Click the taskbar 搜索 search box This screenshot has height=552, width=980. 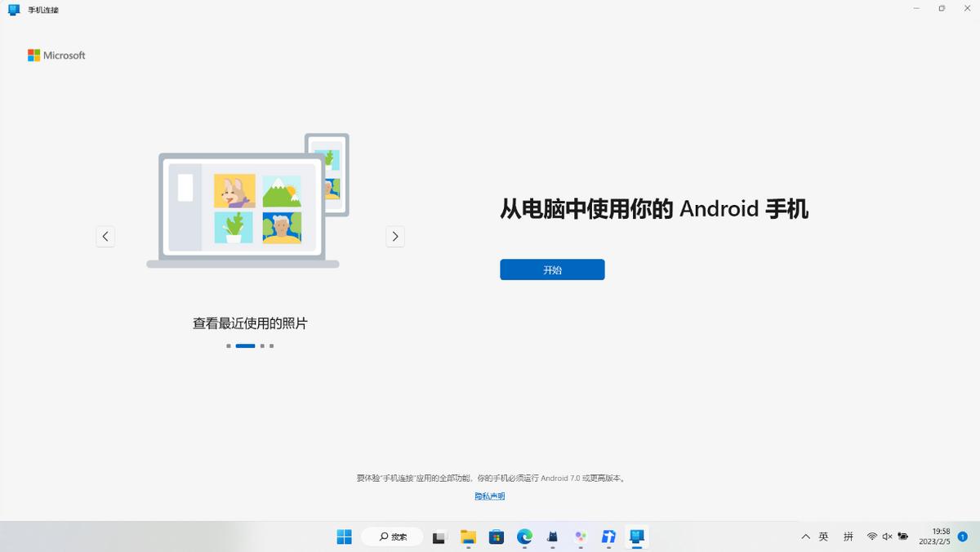click(393, 536)
